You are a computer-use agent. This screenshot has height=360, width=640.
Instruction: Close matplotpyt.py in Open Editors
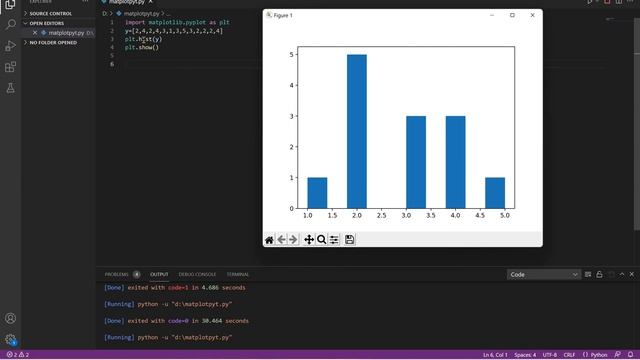coord(35,33)
